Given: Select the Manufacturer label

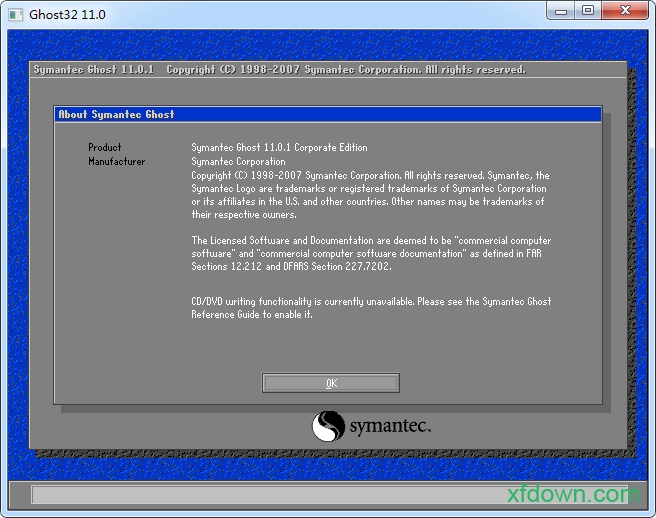Looking at the screenshot, I should coord(116,161).
